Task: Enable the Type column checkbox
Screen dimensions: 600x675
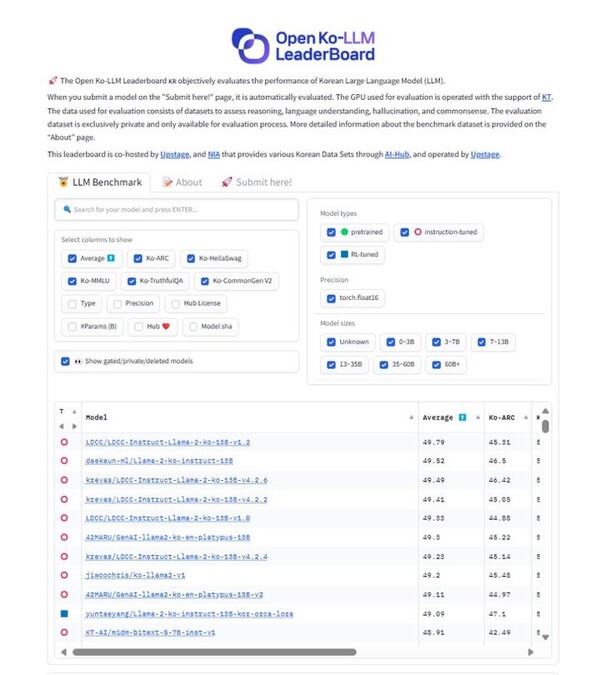Action: (72, 304)
